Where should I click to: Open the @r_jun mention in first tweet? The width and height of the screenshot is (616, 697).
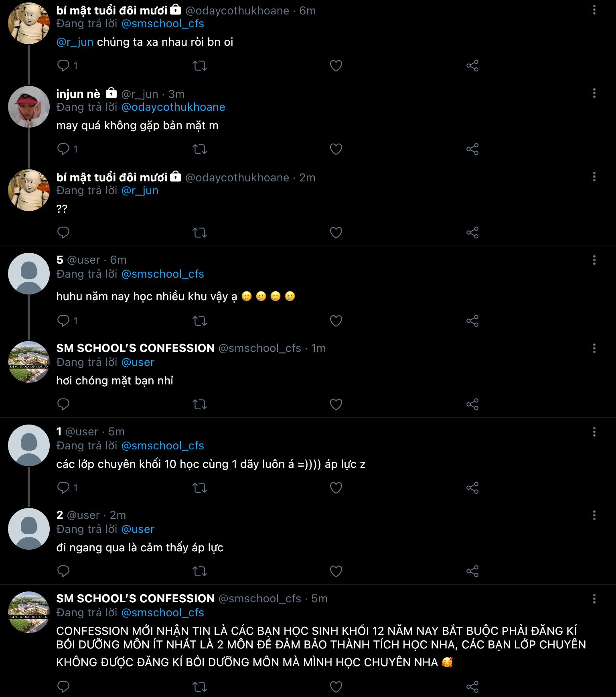coord(75,42)
